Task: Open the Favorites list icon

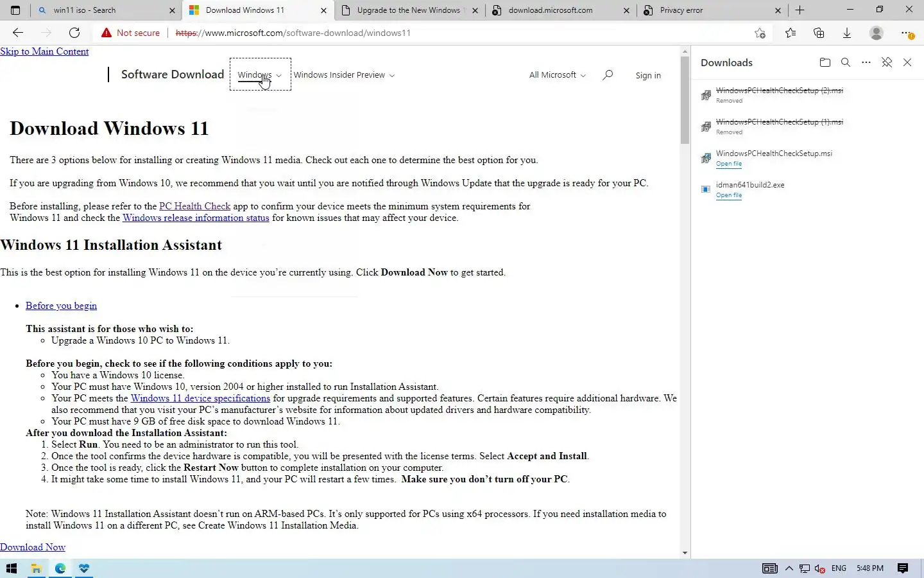Action: click(x=791, y=33)
